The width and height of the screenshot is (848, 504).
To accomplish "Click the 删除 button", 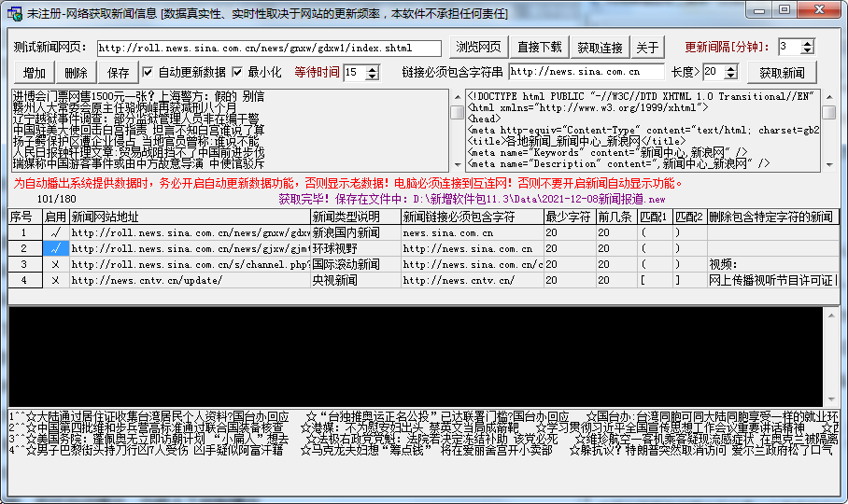I will [77, 73].
